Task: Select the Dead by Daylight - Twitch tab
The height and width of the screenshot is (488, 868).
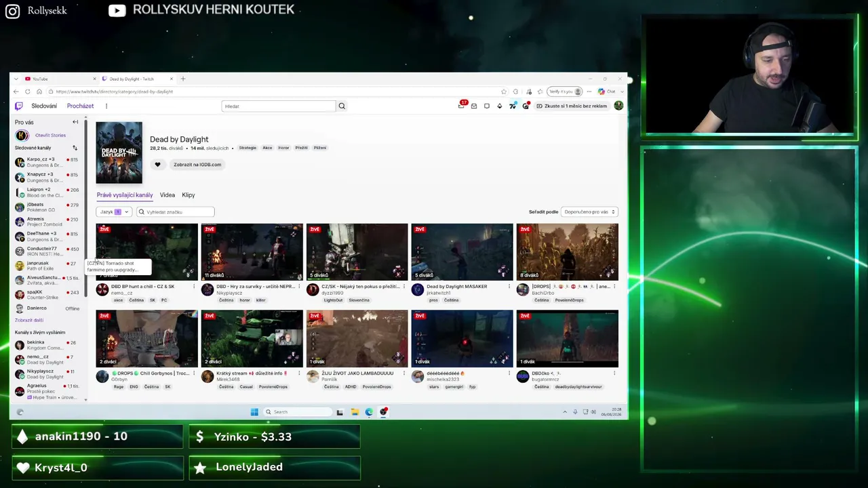Action: pos(138,79)
